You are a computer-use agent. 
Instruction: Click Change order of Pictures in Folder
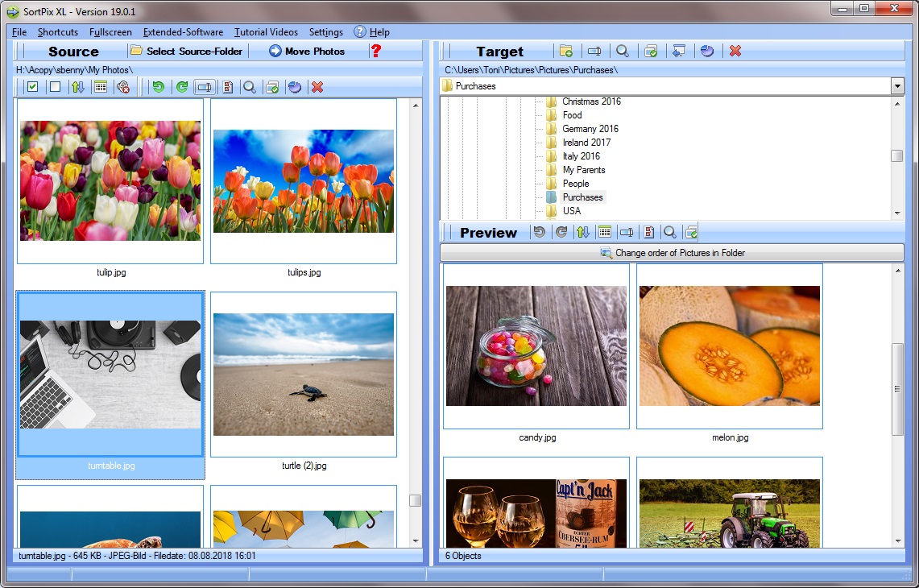point(672,253)
